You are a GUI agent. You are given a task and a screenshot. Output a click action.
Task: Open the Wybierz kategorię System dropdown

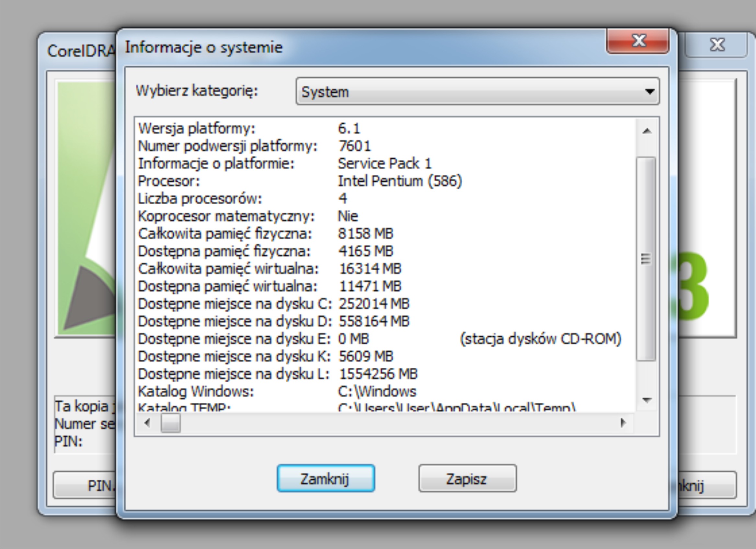(x=477, y=92)
